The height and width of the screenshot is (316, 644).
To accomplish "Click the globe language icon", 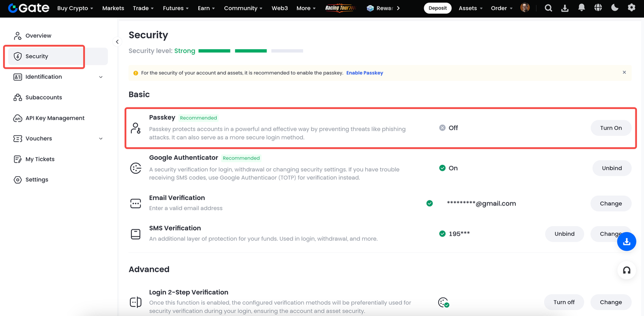I will tap(598, 8).
